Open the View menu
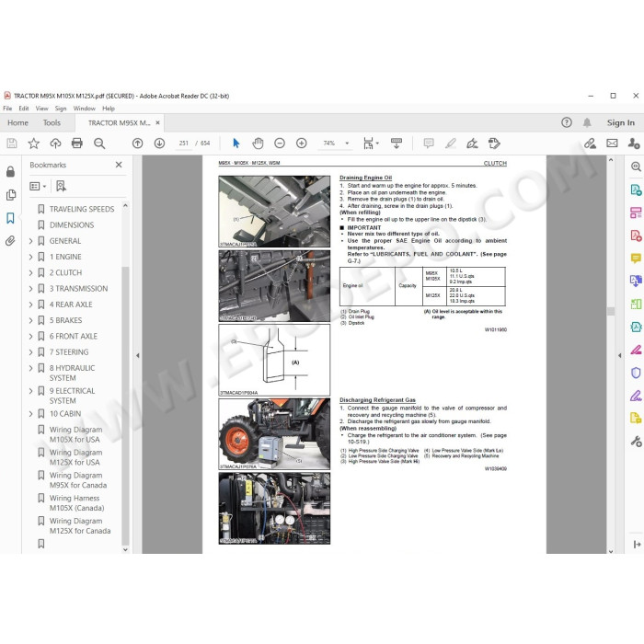This screenshot has height=644, width=644. pyautogui.click(x=42, y=109)
